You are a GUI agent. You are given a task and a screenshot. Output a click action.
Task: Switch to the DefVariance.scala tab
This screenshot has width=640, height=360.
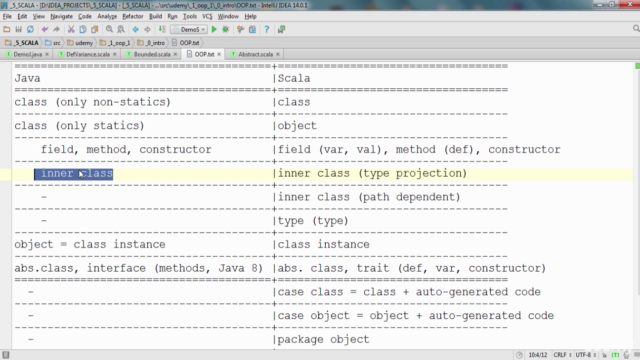coord(88,54)
